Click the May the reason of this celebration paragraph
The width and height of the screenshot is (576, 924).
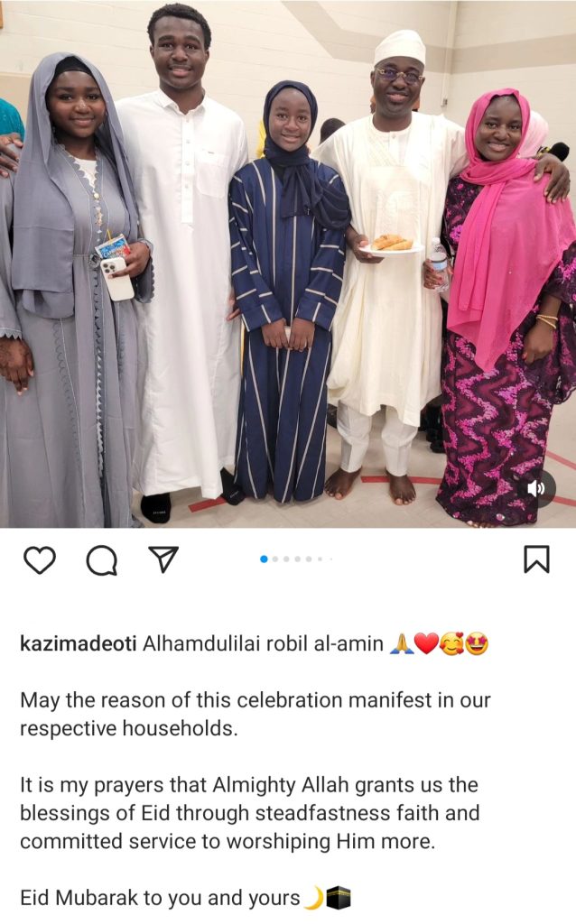(x=255, y=715)
